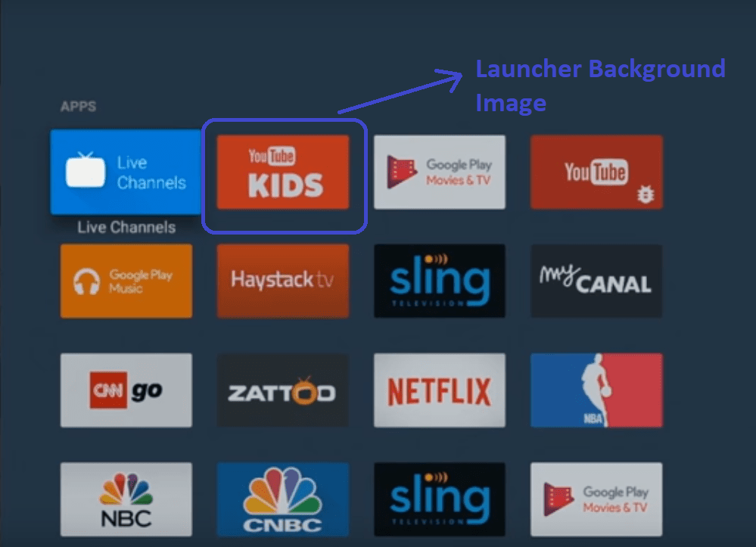This screenshot has width=756, height=547.
Task: Launch the YouTube Kids app
Action: [x=283, y=172]
